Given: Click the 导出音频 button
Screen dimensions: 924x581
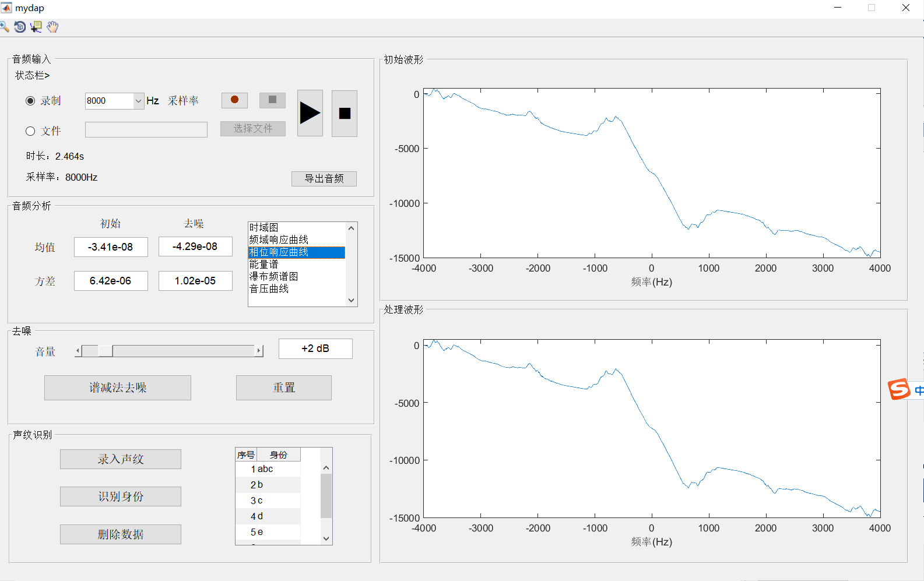Looking at the screenshot, I should coord(324,179).
